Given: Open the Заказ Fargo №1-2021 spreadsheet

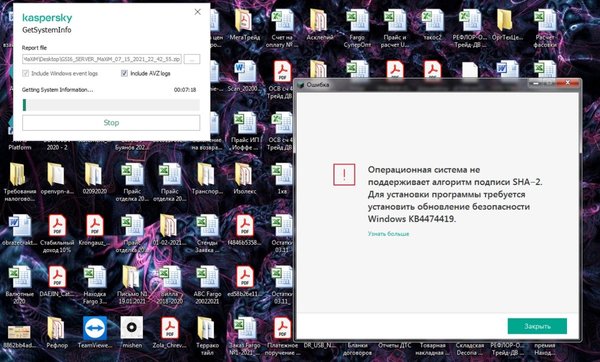Looking at the screenshot, I should (245, 328).
